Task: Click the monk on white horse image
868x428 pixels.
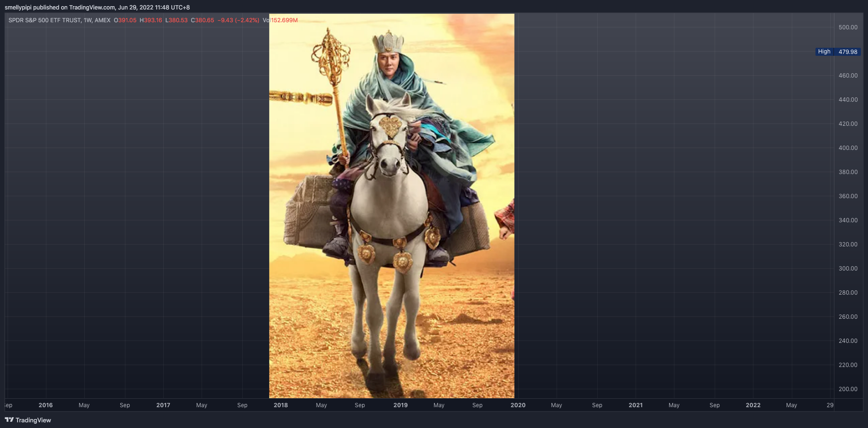Action: (392, 206)
